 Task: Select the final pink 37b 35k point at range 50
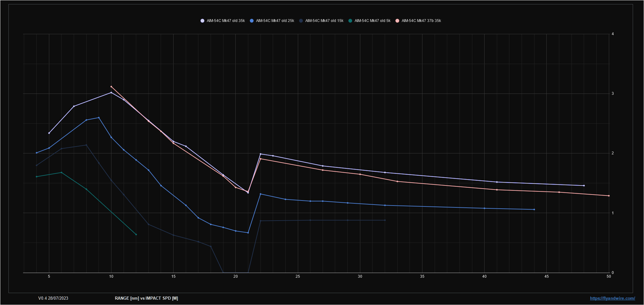coord(609,196)
